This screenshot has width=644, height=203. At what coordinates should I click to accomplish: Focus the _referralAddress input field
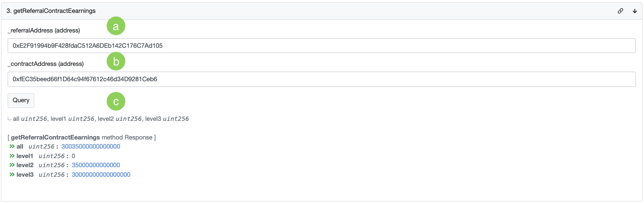pyautogui.click(x=321, y=46)
